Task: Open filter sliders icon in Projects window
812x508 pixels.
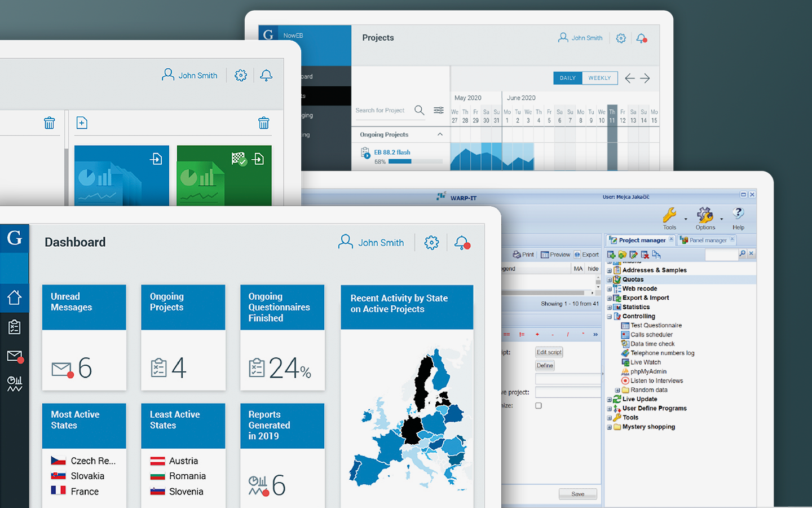Action: 438,110
